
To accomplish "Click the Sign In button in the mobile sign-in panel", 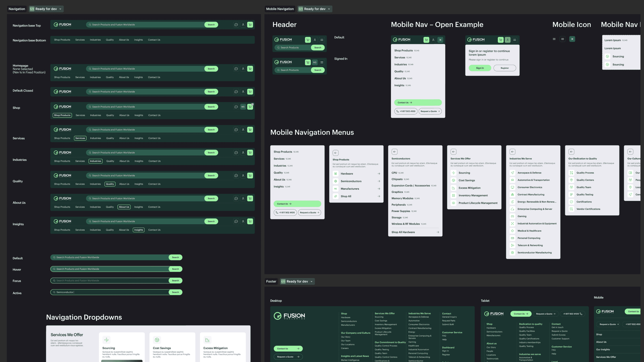I will tap(479, 68).
